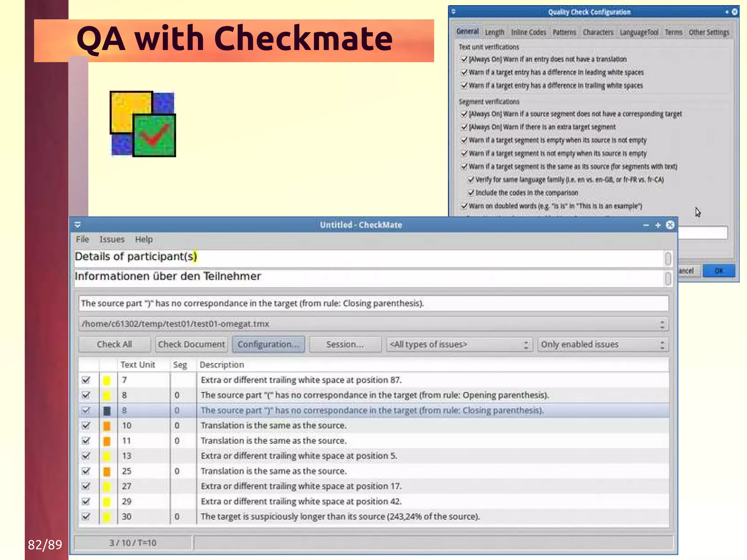Switch to the Length tab

tap(495, 32)
